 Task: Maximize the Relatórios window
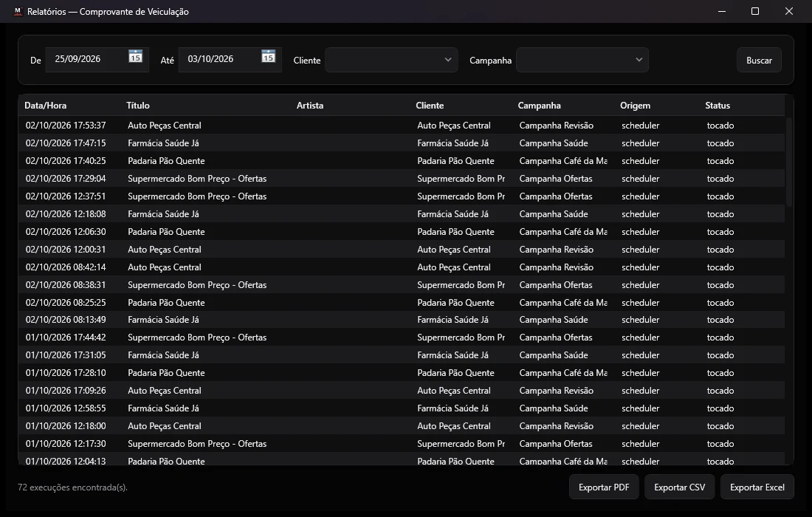click(x=755, y=11)
